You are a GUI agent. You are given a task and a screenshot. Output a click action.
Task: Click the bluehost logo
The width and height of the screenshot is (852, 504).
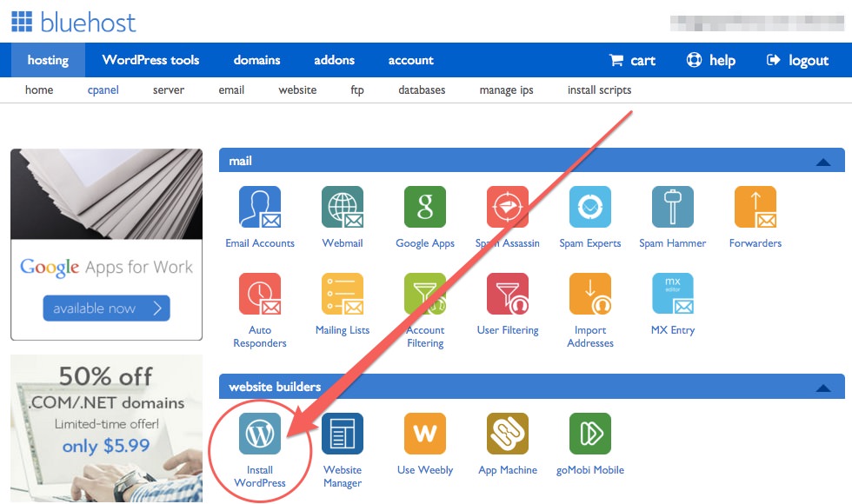pos(73,23)
